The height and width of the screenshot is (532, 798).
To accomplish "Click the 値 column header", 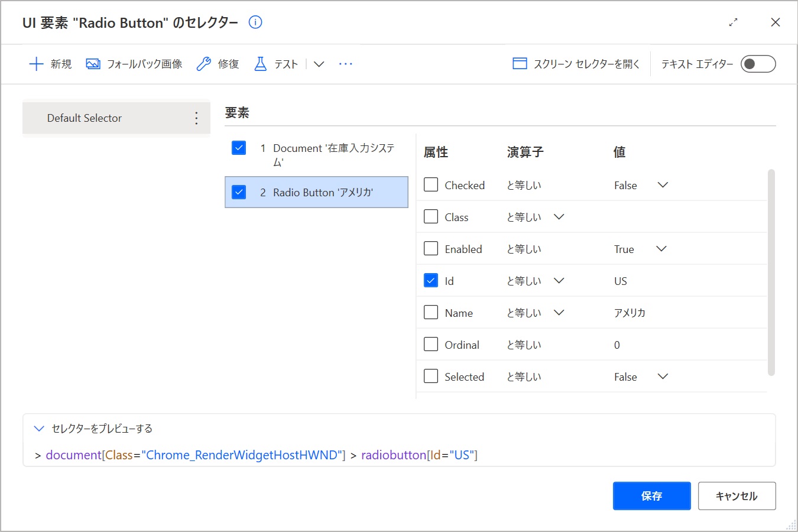I will pyautogui.click(x=619, y=153).
